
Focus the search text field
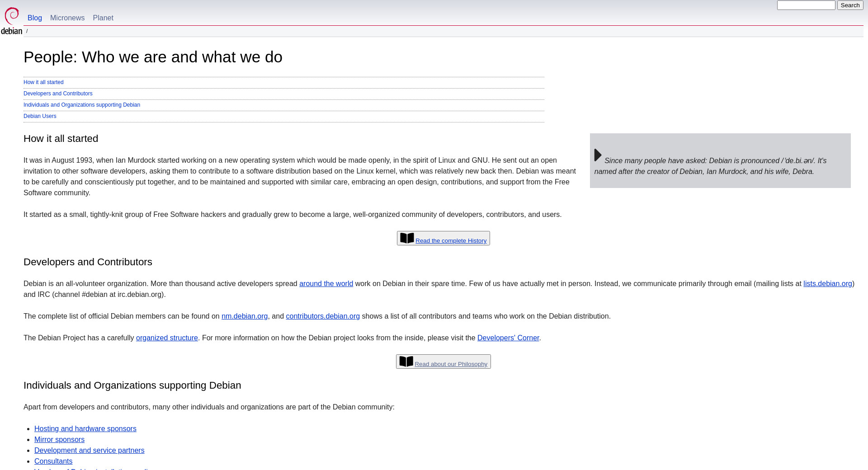coord(806,5)
